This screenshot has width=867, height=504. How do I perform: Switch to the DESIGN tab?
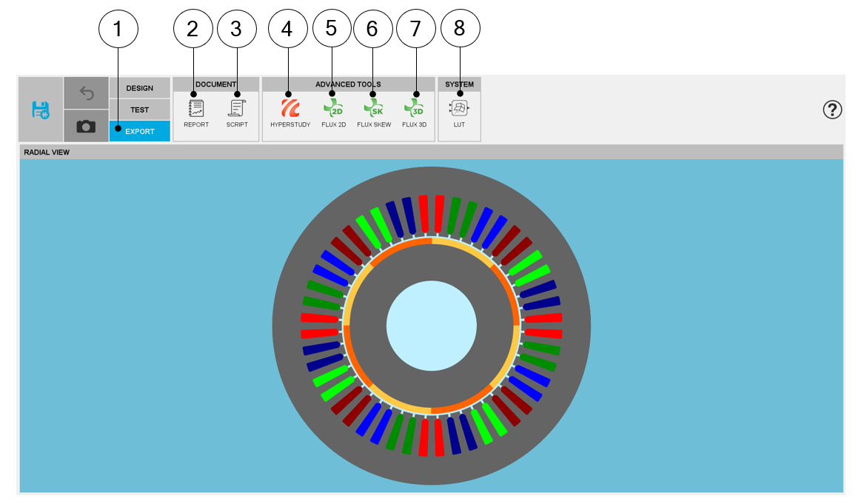click(x=139, y=88)
